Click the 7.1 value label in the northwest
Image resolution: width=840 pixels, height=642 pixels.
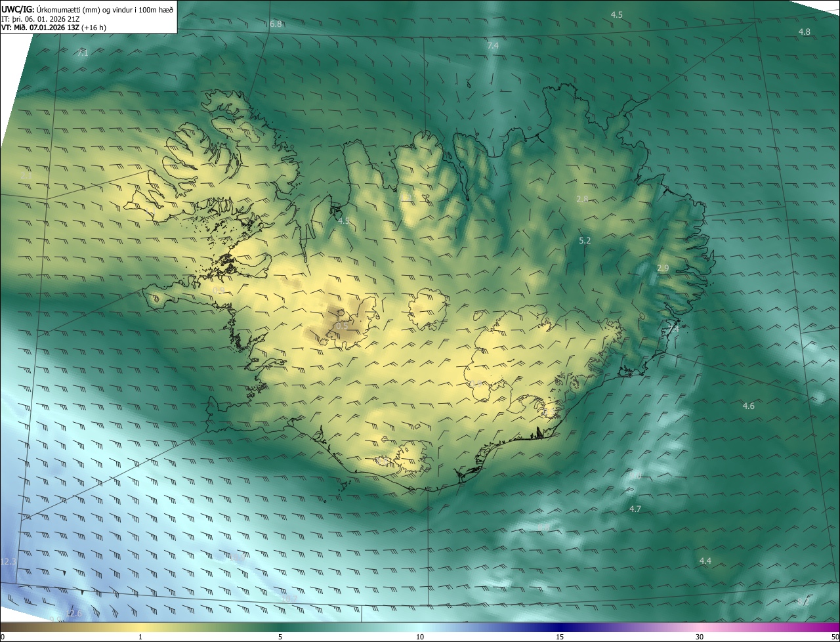pos(82,53)
